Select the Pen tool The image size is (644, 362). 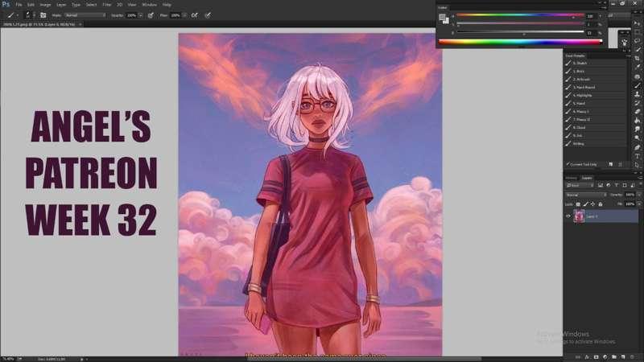tap(638, 147)
